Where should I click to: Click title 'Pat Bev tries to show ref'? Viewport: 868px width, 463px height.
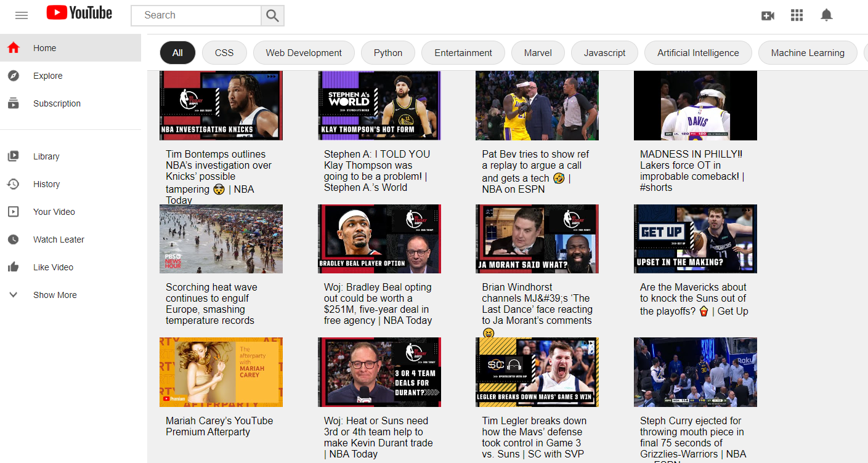click(x=535, y=171)
